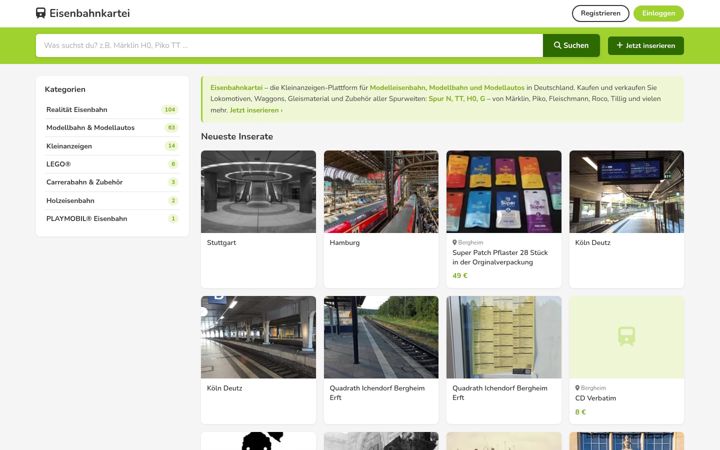Click the Kategorien heading

65,90
